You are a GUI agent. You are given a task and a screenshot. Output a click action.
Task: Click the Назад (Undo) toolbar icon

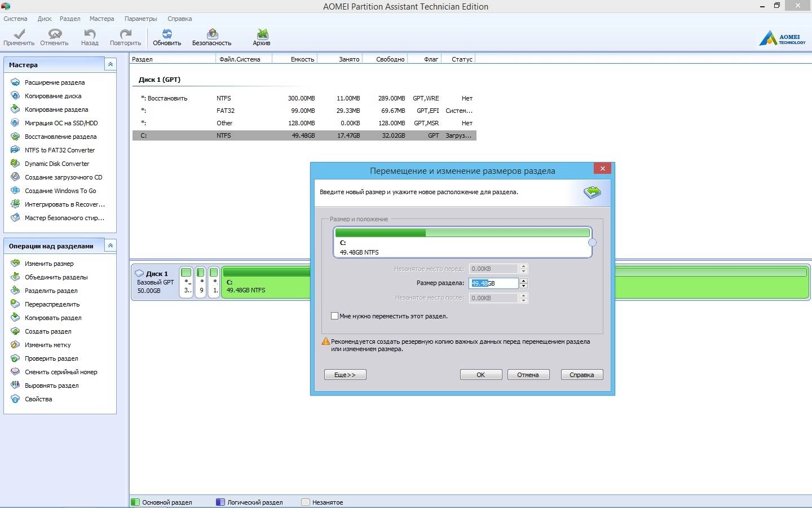90,37
